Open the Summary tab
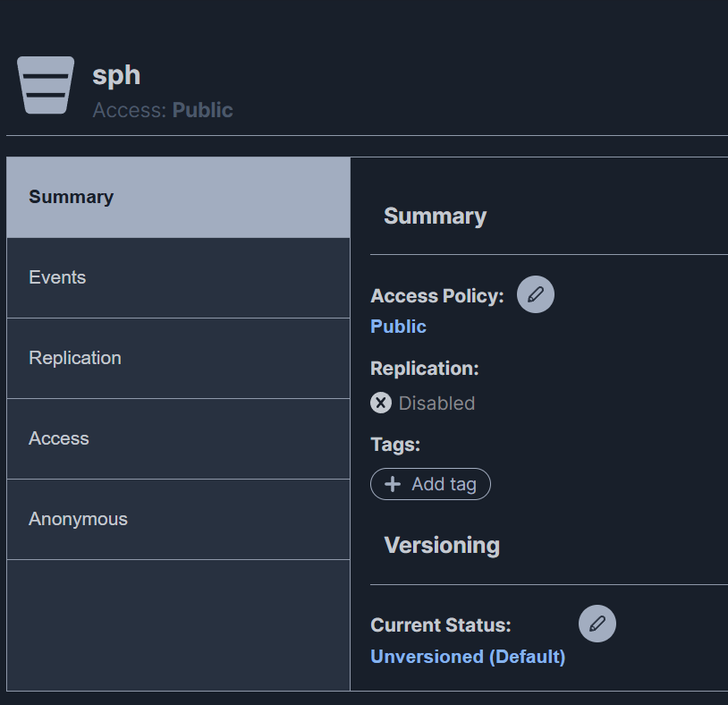The height and width of the screenshot is (705, 728). pyautogui.click(x=178, y=197)
